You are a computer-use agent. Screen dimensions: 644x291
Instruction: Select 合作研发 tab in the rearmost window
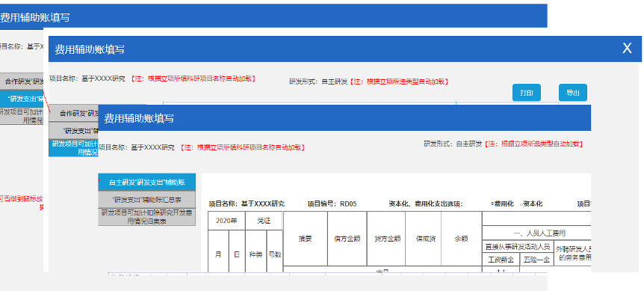coord(22,82)
